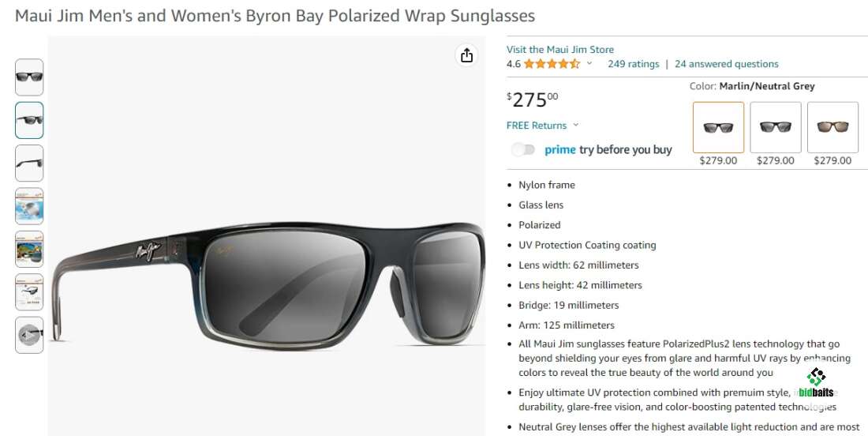Show the first front-view sunglasses thumbnail
The image size is (868, 436).
(x=29, y=77)
